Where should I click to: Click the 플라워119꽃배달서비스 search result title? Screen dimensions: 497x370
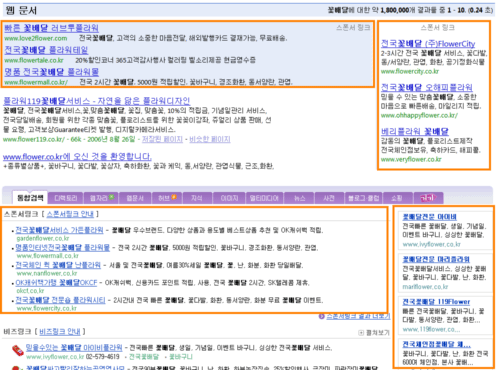[97, 101]
